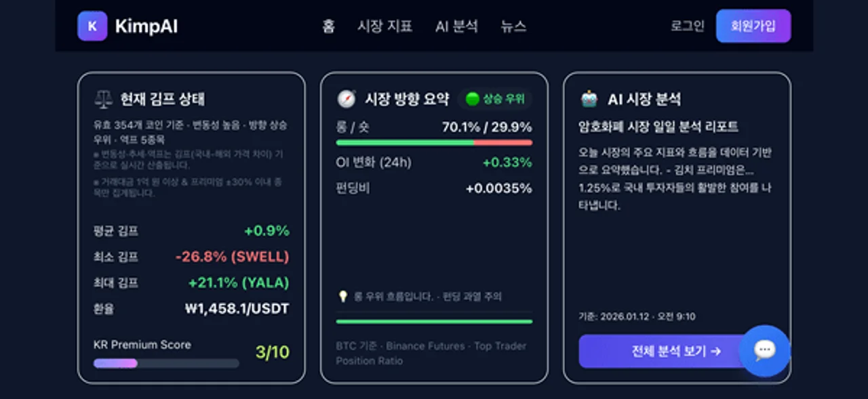Screen dimensions: 868x399
Task: Select the AI 분석 navigation item
Action: tap(456, 26)
